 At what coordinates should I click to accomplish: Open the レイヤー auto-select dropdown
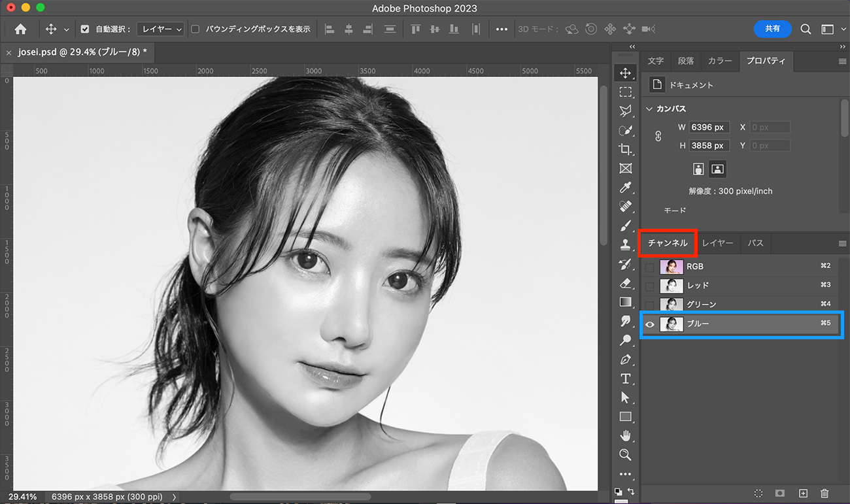click(160, 29)
